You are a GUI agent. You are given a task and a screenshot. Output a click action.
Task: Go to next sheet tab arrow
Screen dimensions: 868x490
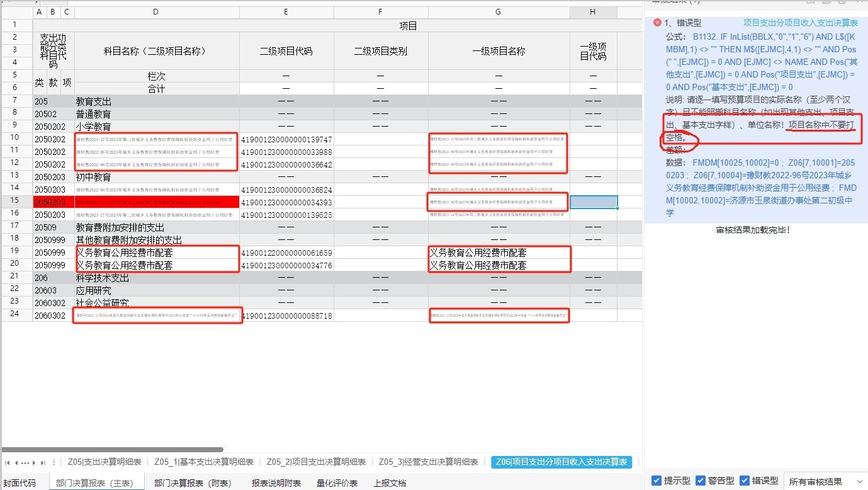click(x=35, y=462)
